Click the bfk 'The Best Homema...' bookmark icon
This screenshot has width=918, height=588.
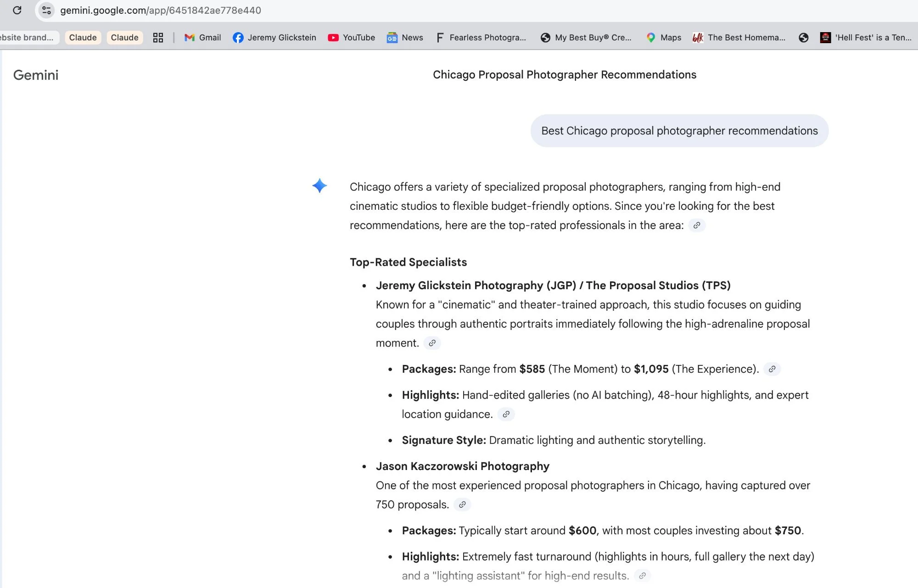pos(697,38)
